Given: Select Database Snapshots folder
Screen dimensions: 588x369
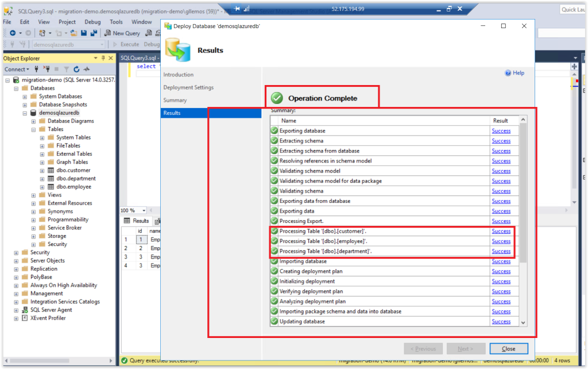Looking at the screenshot, I should pyautogui.click(x=63, y=105).
